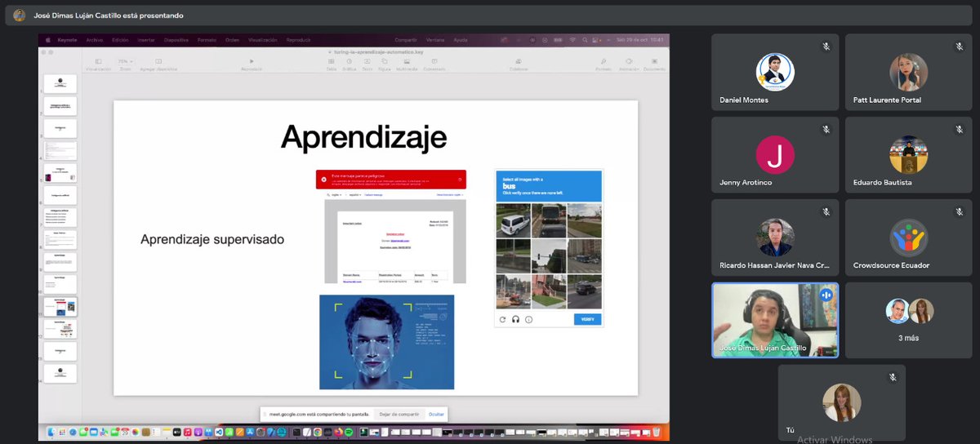980x444 pixels.
Task: Click the VERIFY button in captcha image
Action: pyautogui.click(x=587, y=319)
